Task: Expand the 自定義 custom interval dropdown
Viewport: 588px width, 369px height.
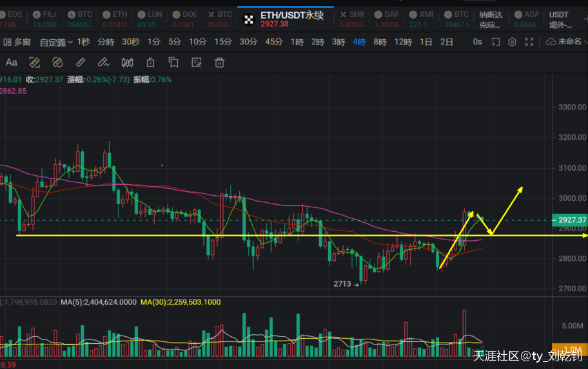Action: (56, 42)
